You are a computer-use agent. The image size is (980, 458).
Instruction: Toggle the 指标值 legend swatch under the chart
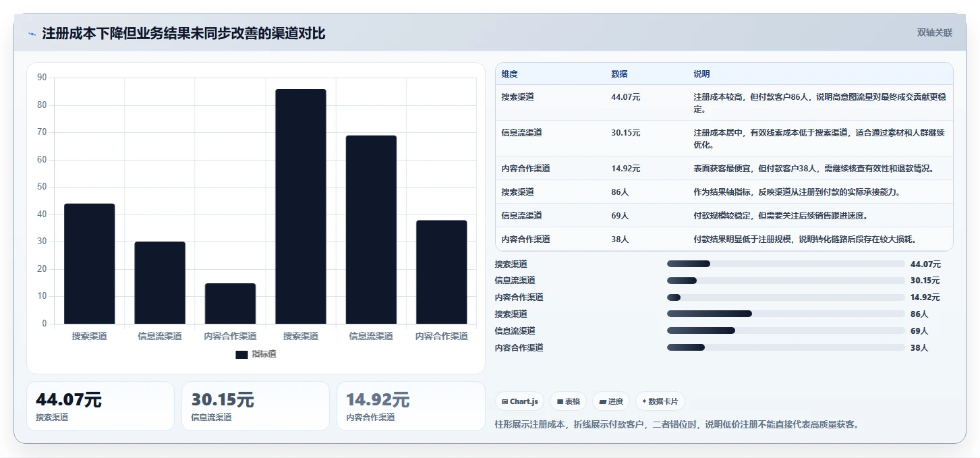tap(241, 354)
